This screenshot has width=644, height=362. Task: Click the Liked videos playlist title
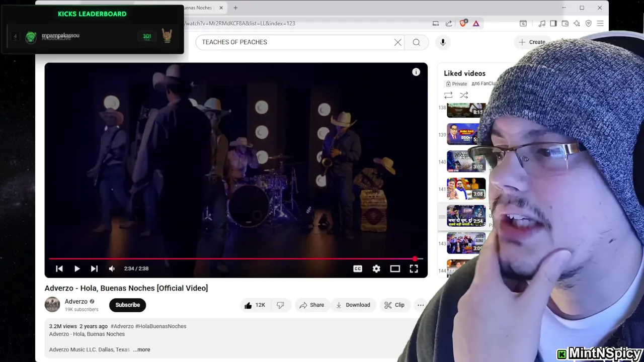pyautogui.click(x=464, y=73)
